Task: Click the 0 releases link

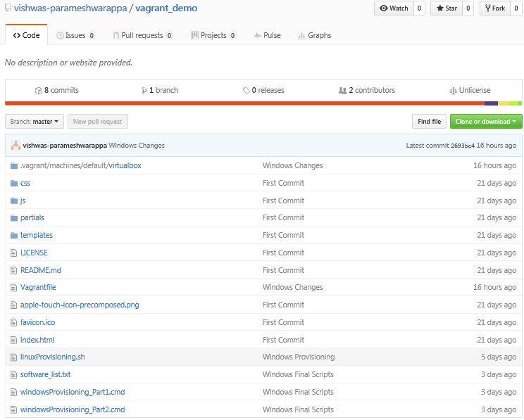Action: click(263, 91)
